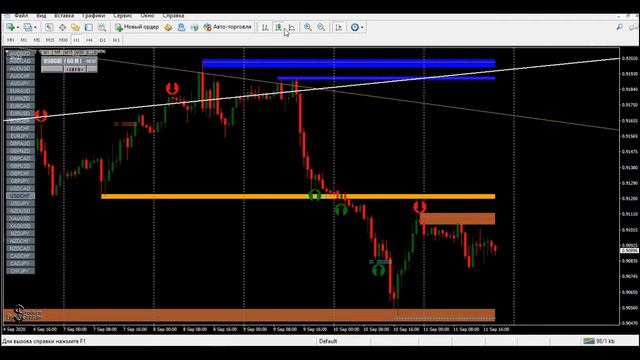Image resolution: width=640 pixels, height=360 pixels.
Task: Expand the Profiles dropdown arrow
Action: click(x=36, y=27)
